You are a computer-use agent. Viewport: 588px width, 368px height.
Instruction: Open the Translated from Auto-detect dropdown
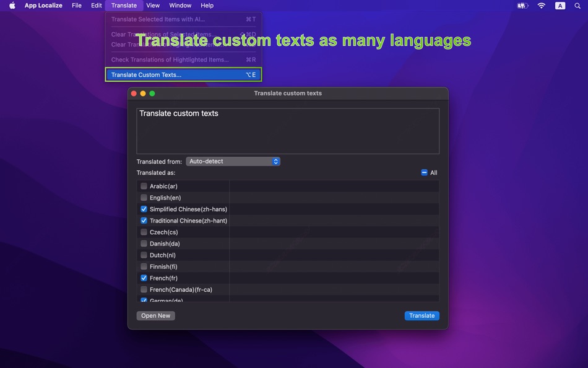(x=233, y=161)
